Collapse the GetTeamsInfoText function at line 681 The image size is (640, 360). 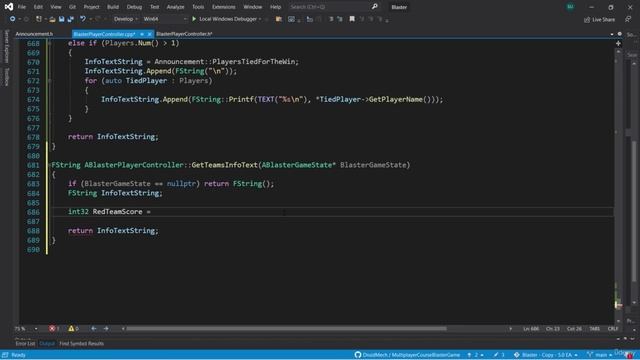[x=49, y=165]
